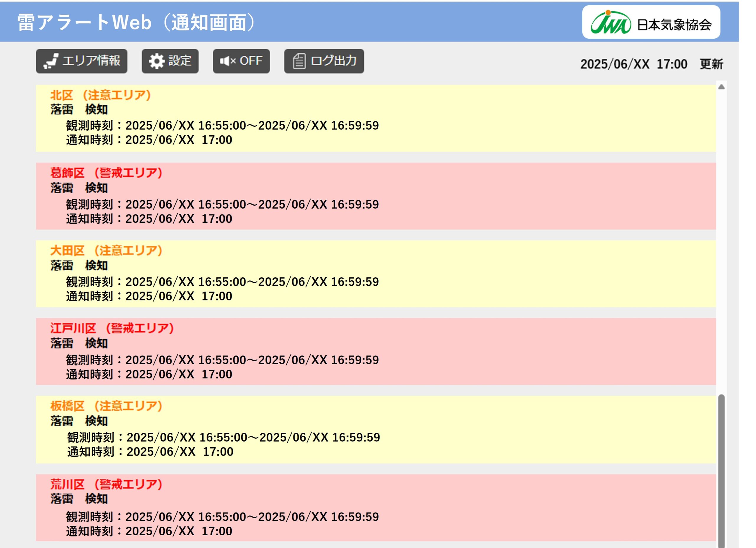Click the document icon on ログ出力
The width and height of the screenshot is (756, 548).
(299, 61)
